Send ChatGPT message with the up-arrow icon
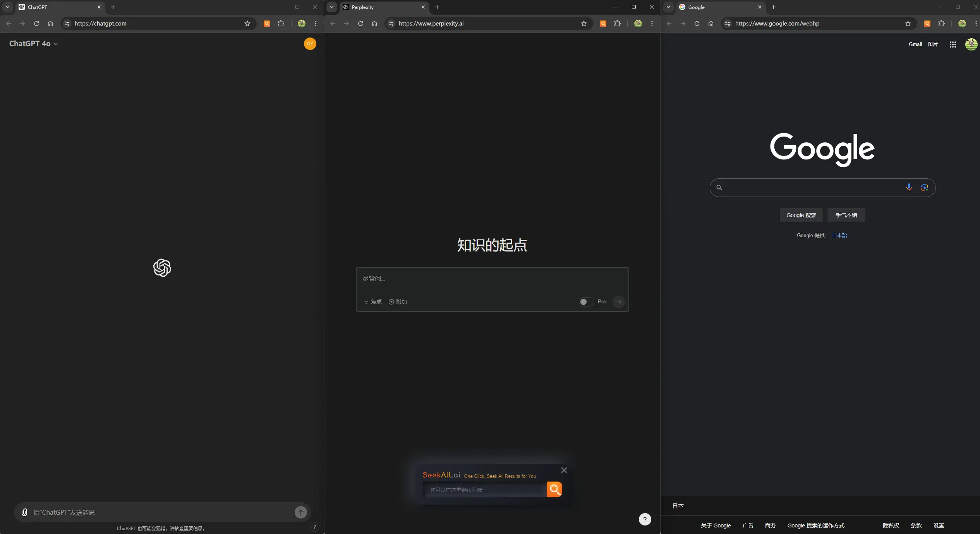980x534 pixels. point(301,512)
